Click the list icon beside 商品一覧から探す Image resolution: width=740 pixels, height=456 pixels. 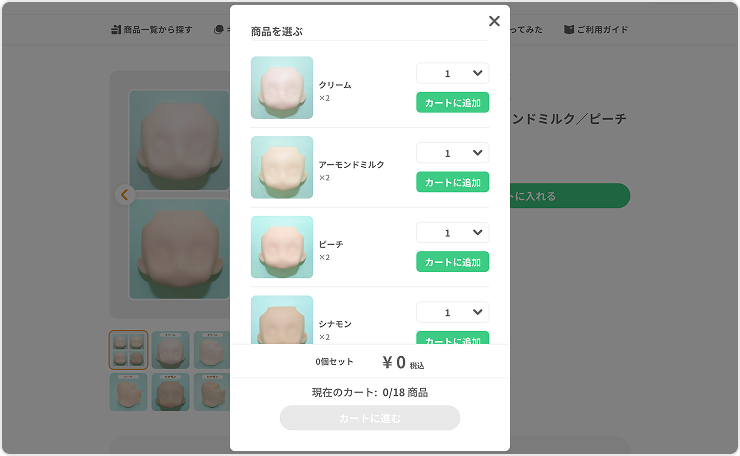(x=116, y=30)
